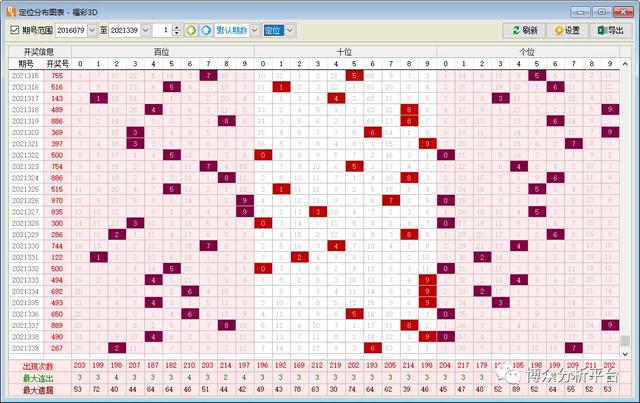Click the 百位 column group header

point(161,50)
